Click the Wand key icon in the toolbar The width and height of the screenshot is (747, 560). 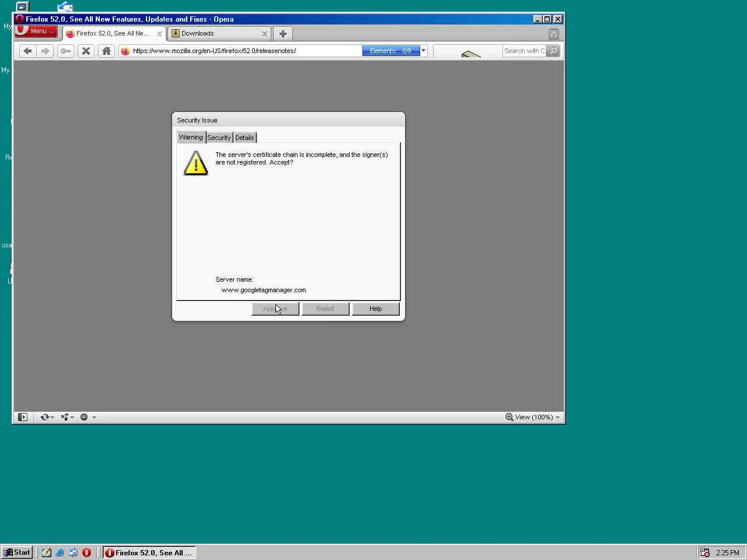pos(65,51)
